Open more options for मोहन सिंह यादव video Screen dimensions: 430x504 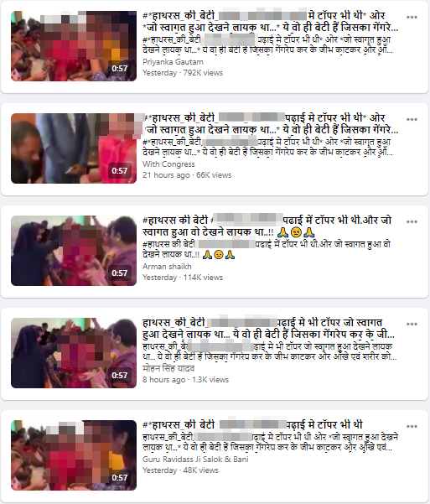(412, 324)
